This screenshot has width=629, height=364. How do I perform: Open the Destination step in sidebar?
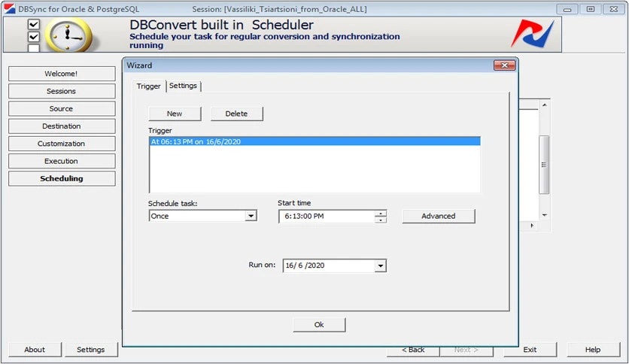pos(62,126)
